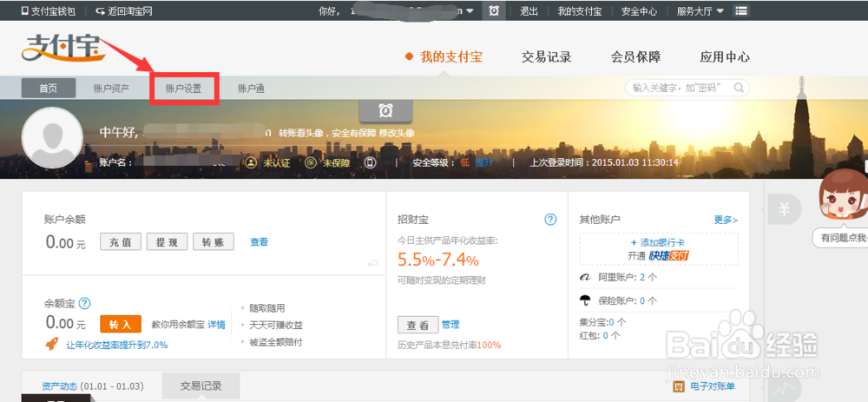This screenshot has height=402, width=868.
Task: Open the 账户通 sub tab
Action: pyautogui.click(x=252, y=88)
